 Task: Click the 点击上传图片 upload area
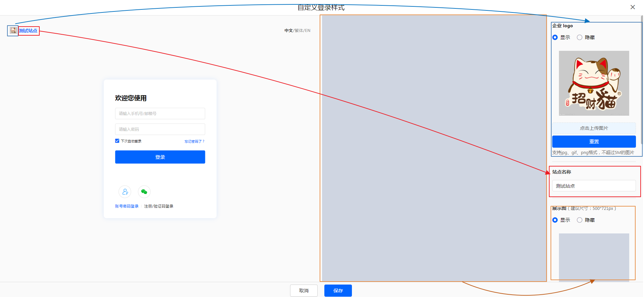point(594,128)
